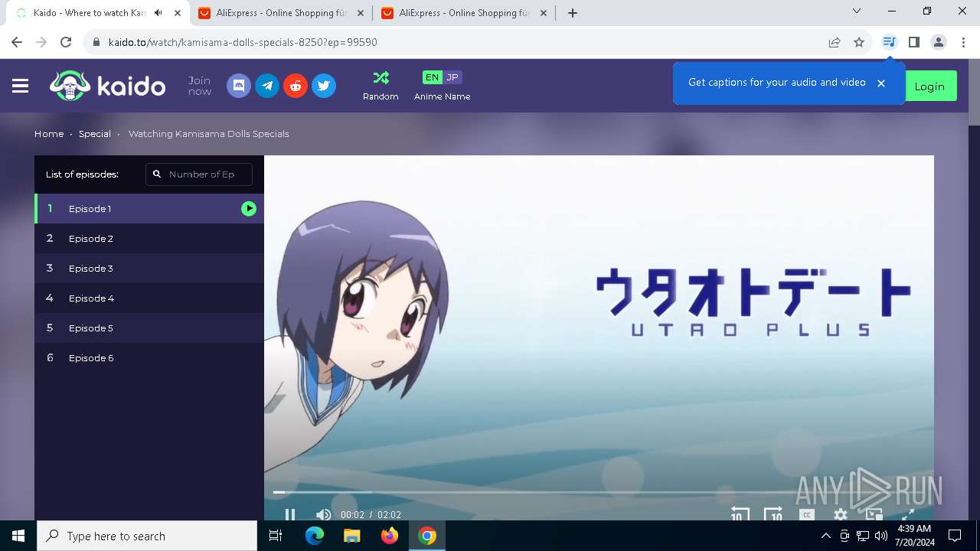Toggle video closed captions
The image size is (980, 551).
(806, 515)
